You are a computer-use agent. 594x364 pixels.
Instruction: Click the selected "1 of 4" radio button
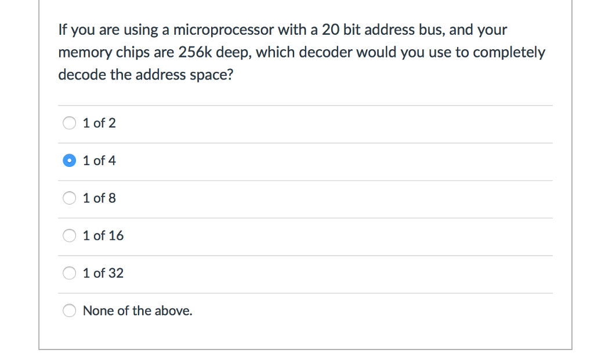[x=70, y=161]
